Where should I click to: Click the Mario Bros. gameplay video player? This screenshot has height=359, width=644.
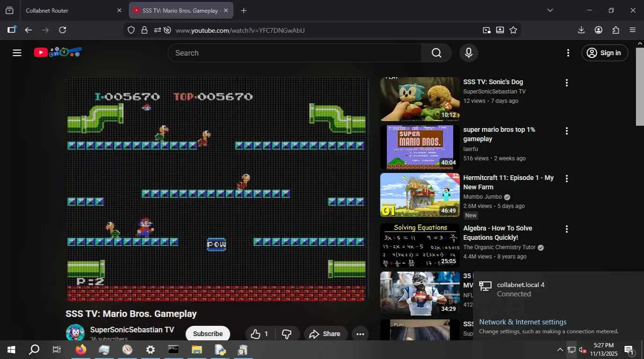[217, 189]
